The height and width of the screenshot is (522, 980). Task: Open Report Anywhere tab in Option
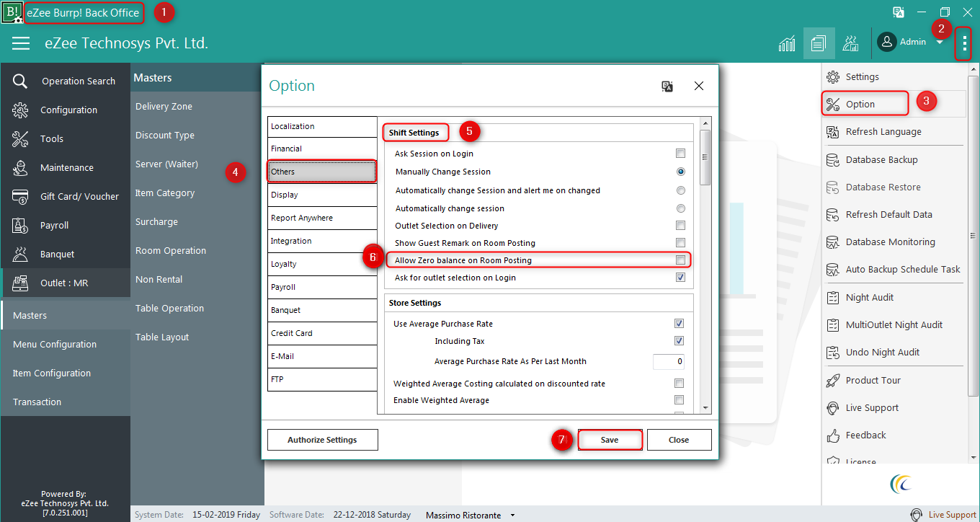pyautogui.click(x=322, y=218)
